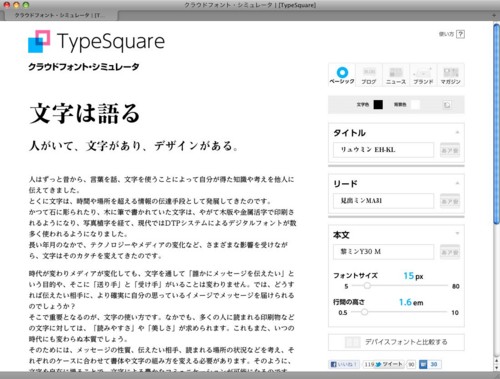Select the ブログ layout tab
The height and width of the screenshot is (379, 500).
click(x=369, y=75)
